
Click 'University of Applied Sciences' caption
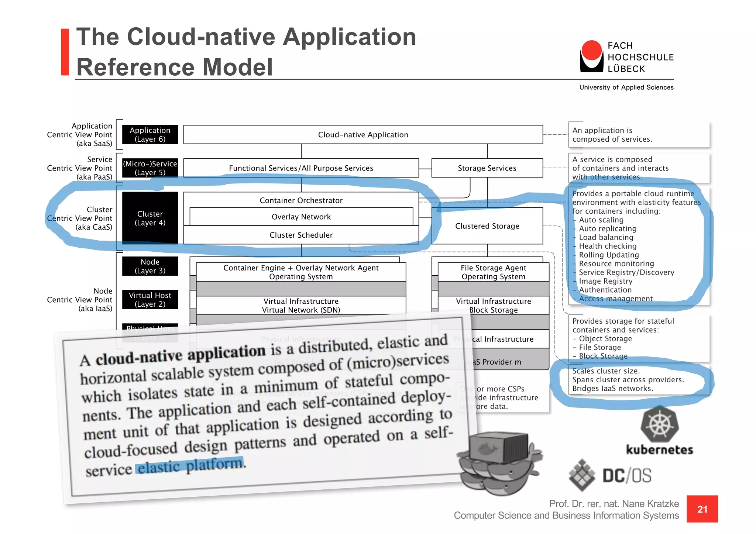coord(626,87)
